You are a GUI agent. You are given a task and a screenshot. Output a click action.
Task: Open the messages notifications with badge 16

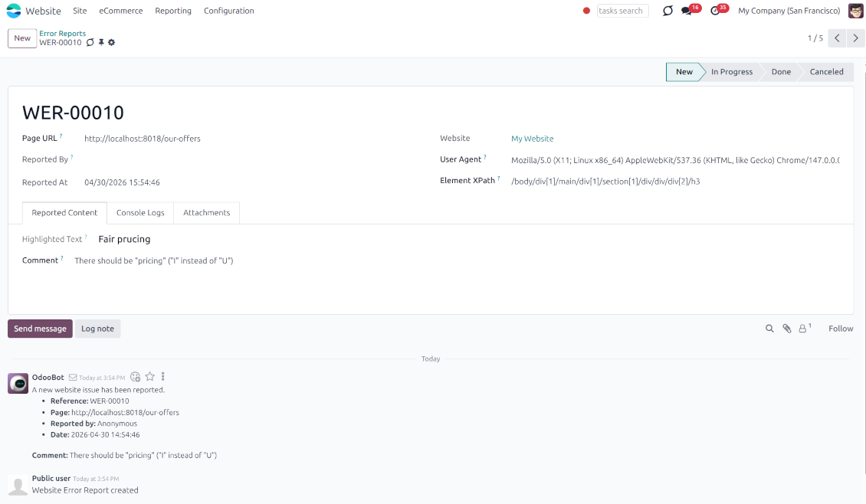coord(686,11)
